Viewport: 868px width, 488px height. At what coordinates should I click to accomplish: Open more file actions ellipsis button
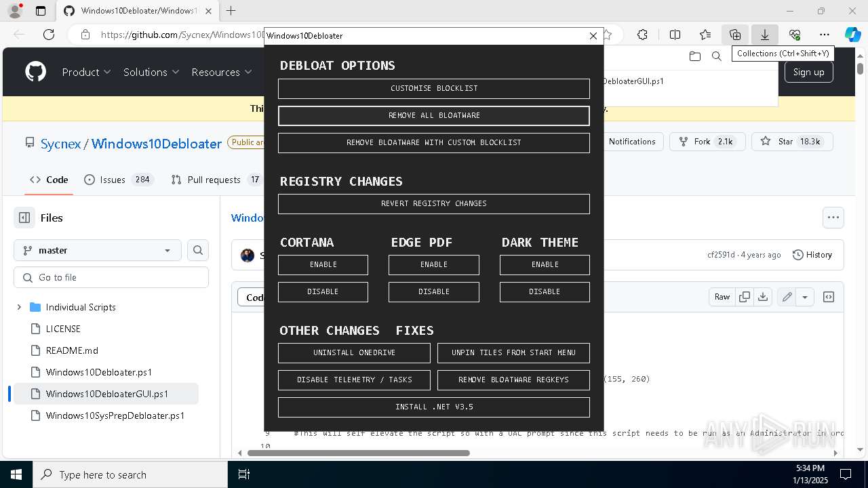[833, 218]
